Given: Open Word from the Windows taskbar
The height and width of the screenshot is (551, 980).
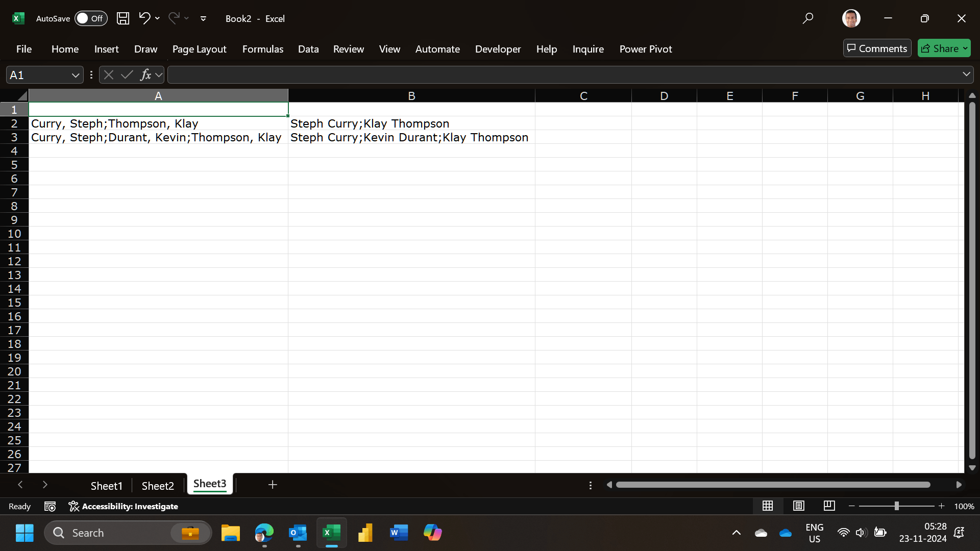Looking at the screenshot, I should pos(399,533).
